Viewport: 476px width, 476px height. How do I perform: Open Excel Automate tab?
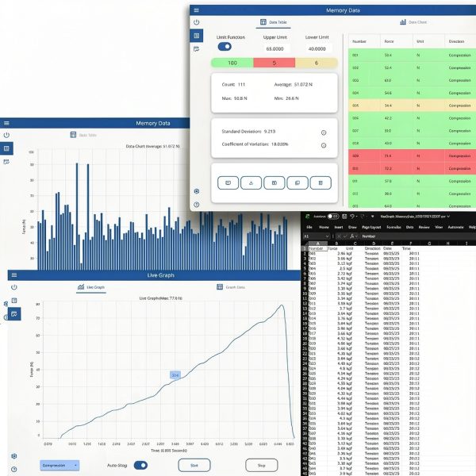coord(455,227)
